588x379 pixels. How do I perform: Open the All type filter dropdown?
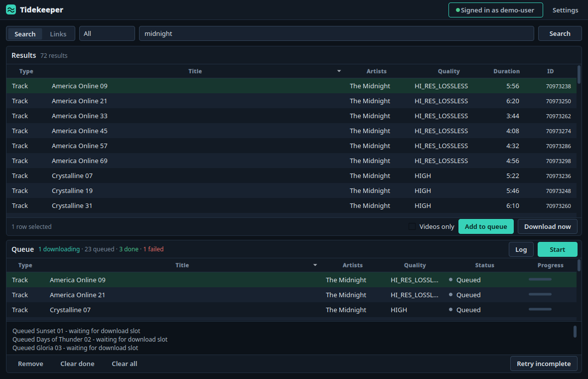coord(107,33)
